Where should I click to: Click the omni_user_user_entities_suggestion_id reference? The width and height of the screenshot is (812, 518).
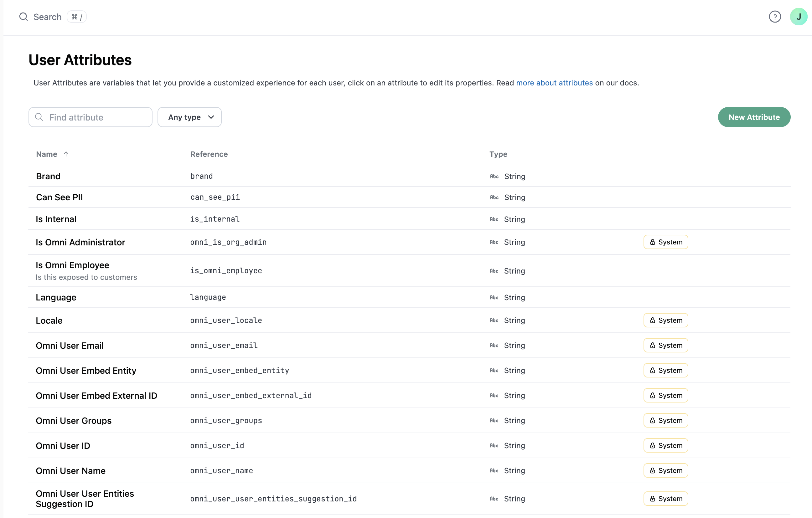273,499
